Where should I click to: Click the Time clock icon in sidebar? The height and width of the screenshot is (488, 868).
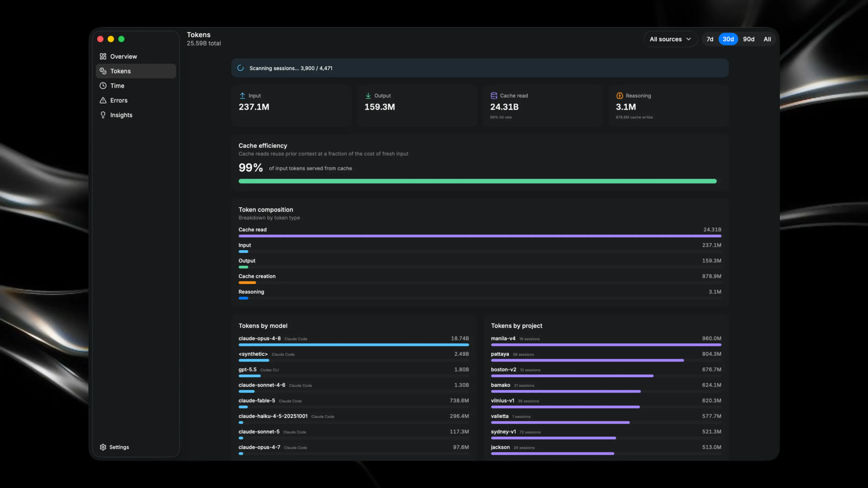(x=103, y=86)
